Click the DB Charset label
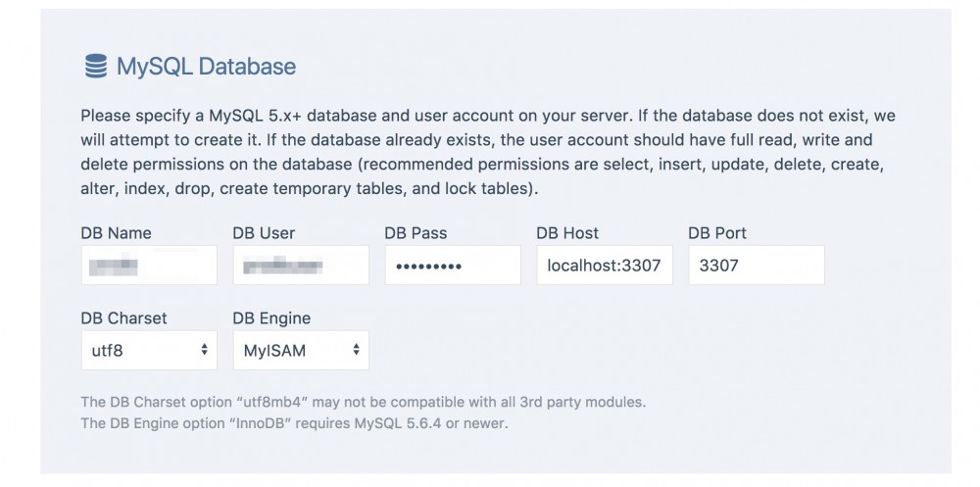The image size is (980, 487). 123,318
